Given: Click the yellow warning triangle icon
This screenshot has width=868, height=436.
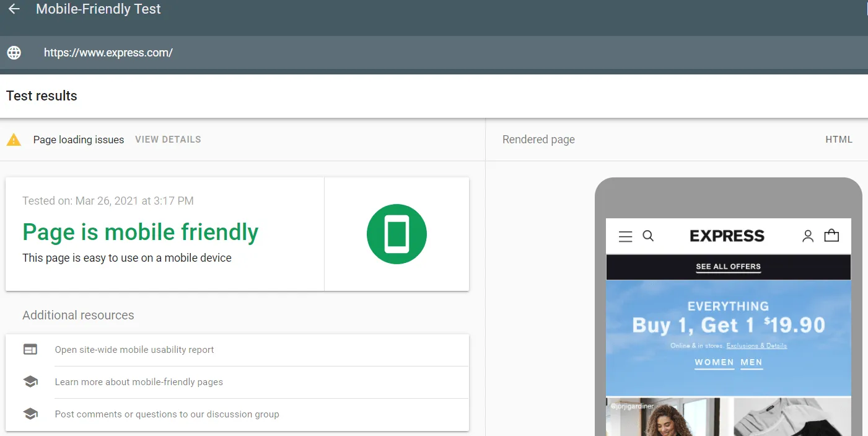Looking at the screenshot, I should point(14,140).
